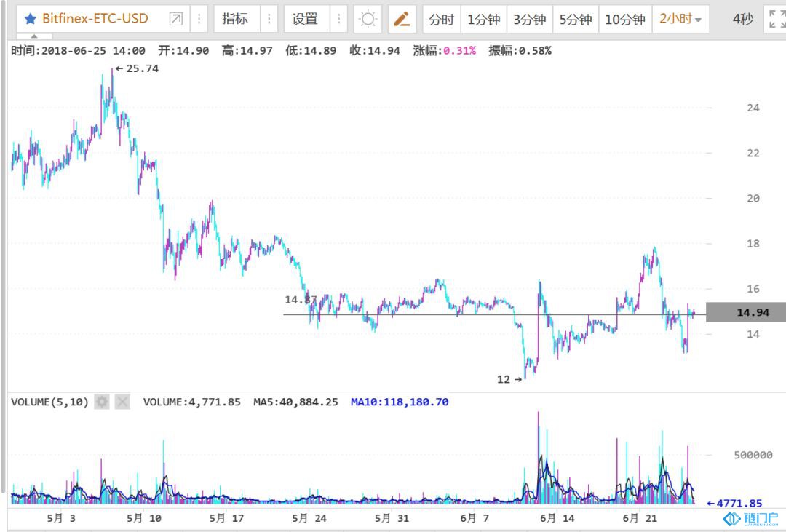The width and height of the screenshot is (786, 532).
Task: Expand the three-dot menu next to 指标
Action: pyautogui.click(x=269, y=19)
